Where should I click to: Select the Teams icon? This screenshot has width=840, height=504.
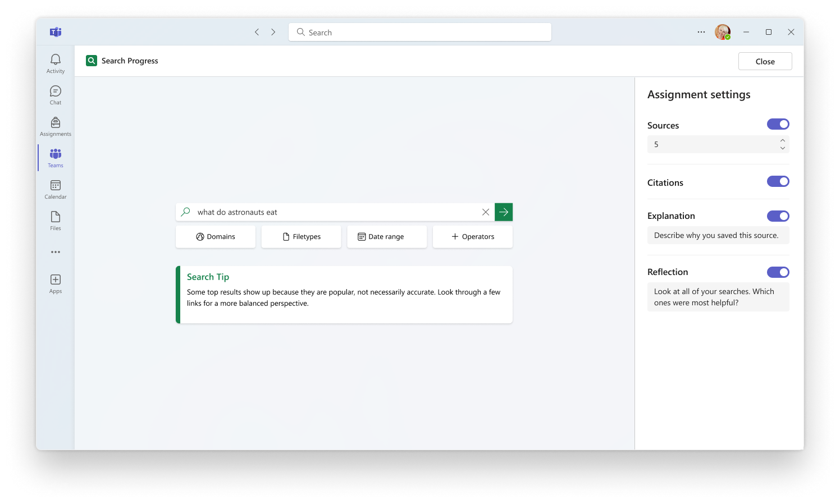(x=55, y=157)
